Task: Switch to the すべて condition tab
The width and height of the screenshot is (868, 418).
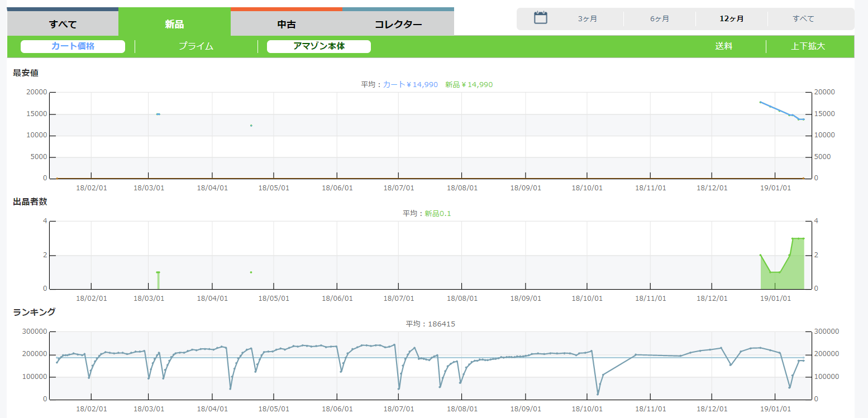Action: [63, 24]
